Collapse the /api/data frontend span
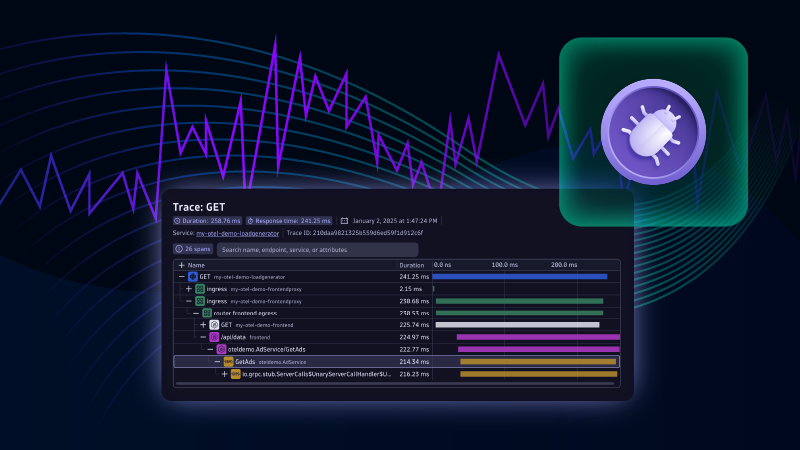Image resolution: width=800 pixels, height=450 pixels. point(203,337)
